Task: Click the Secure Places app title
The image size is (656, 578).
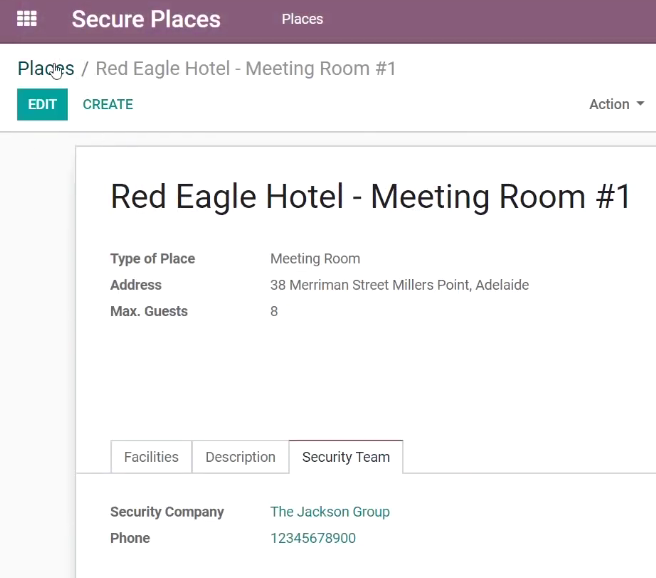Action: point(146,19)
